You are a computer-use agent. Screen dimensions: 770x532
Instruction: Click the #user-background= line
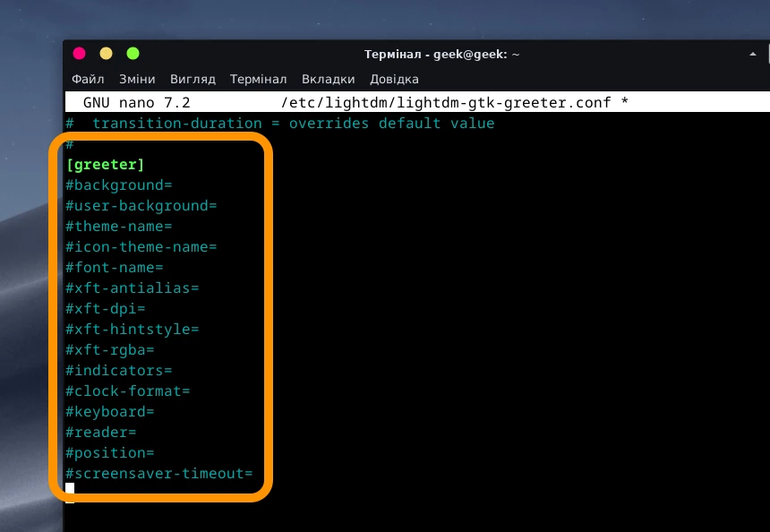coord(141,206)
